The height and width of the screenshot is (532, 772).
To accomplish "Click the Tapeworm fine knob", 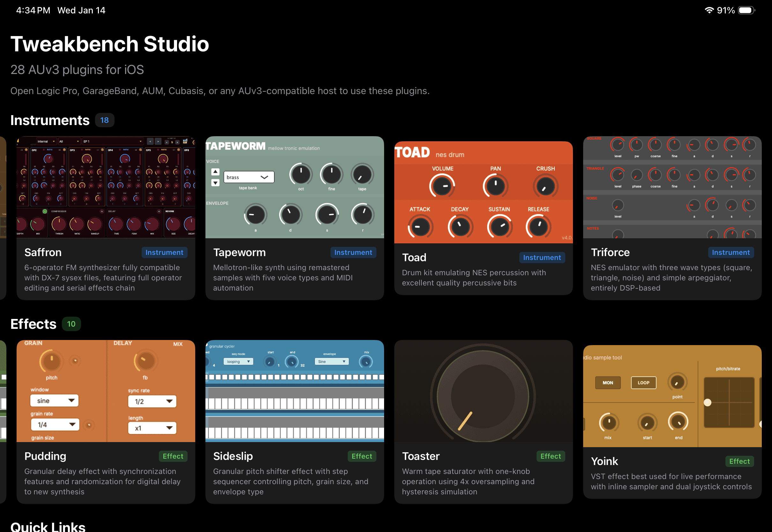I will (x=331, y=174).
